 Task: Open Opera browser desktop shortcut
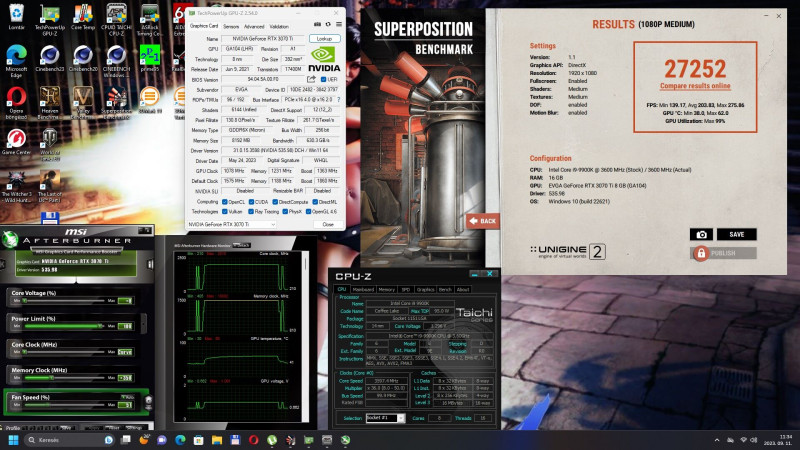point(16,103)
